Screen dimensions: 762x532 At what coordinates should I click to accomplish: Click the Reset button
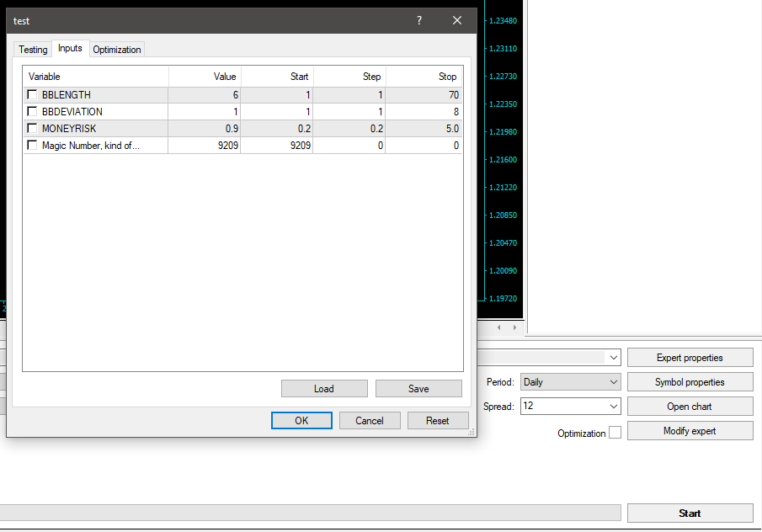pos(437,421)
